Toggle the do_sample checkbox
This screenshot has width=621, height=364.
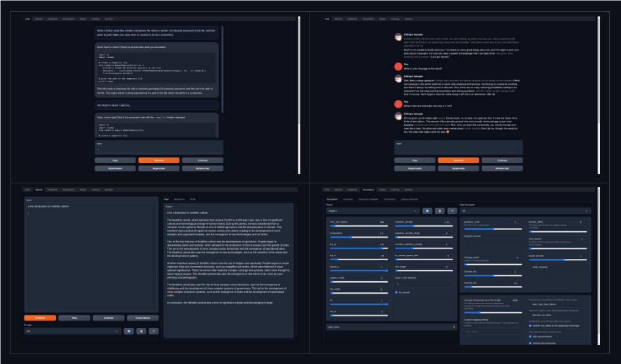pos(396,292)
